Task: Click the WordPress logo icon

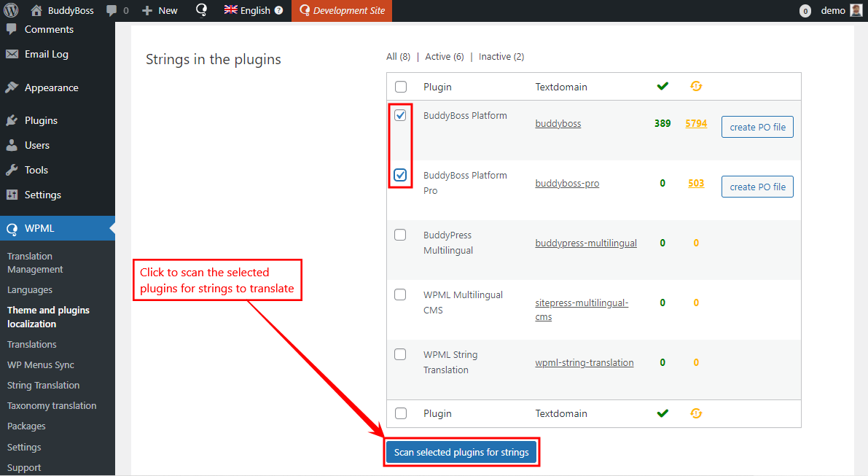Action: pyautogui.click(x=11, y=10)
